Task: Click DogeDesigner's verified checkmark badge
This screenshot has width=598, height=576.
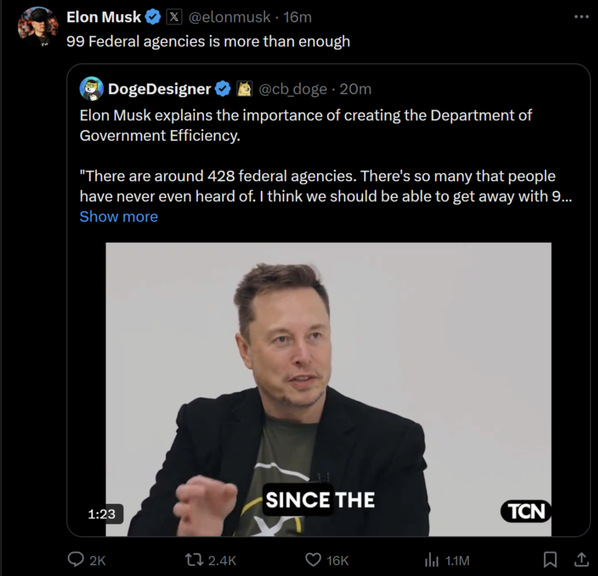Action: [x=223, y=89]
